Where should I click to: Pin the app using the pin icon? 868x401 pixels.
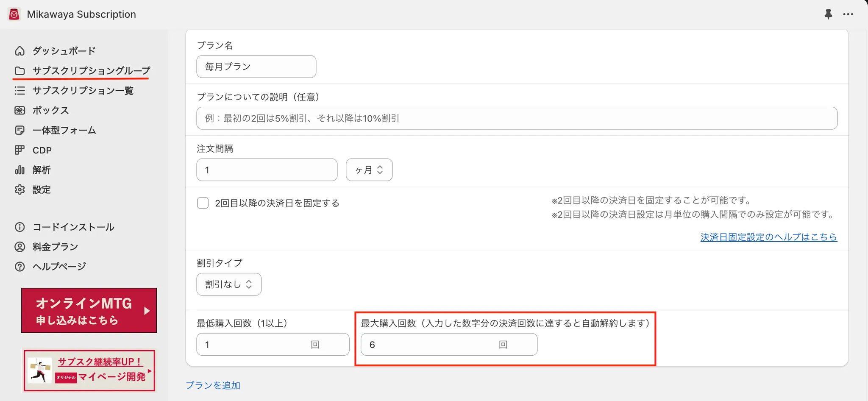828,14
